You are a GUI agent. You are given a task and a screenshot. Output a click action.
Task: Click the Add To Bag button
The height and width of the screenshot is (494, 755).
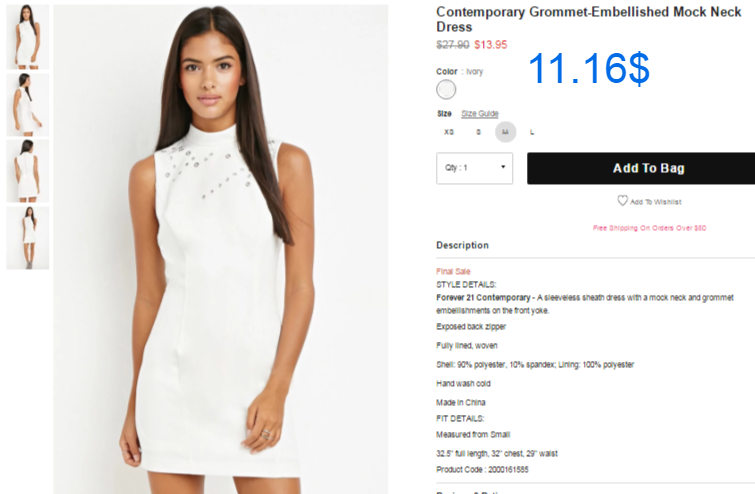[641, 168]
